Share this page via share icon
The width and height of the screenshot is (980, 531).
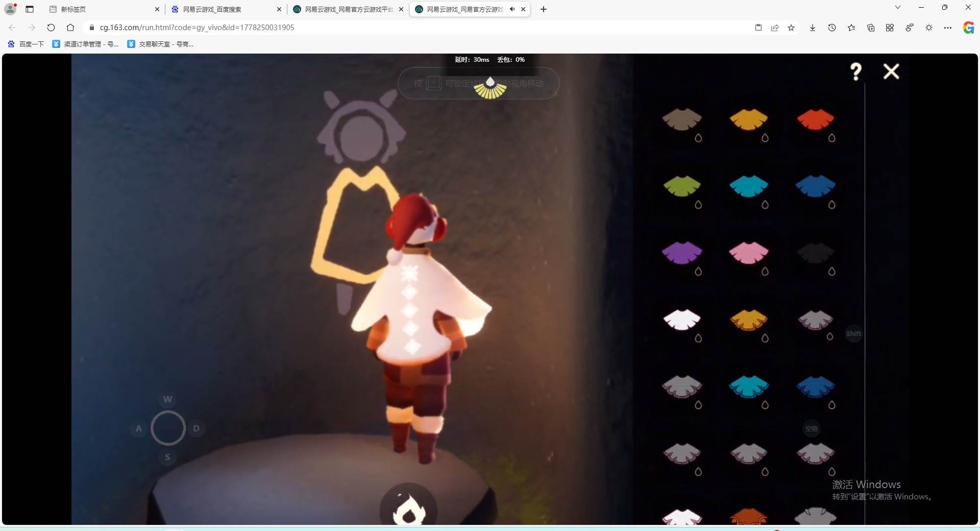coord(775,28)
